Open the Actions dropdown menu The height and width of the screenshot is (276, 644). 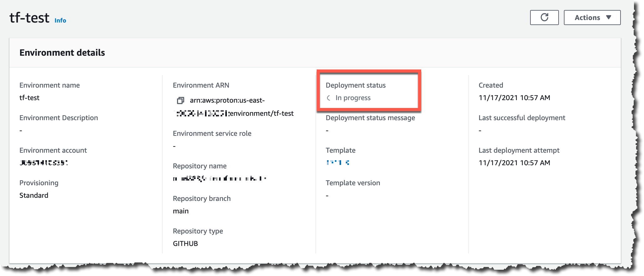(x=592, y=18)
